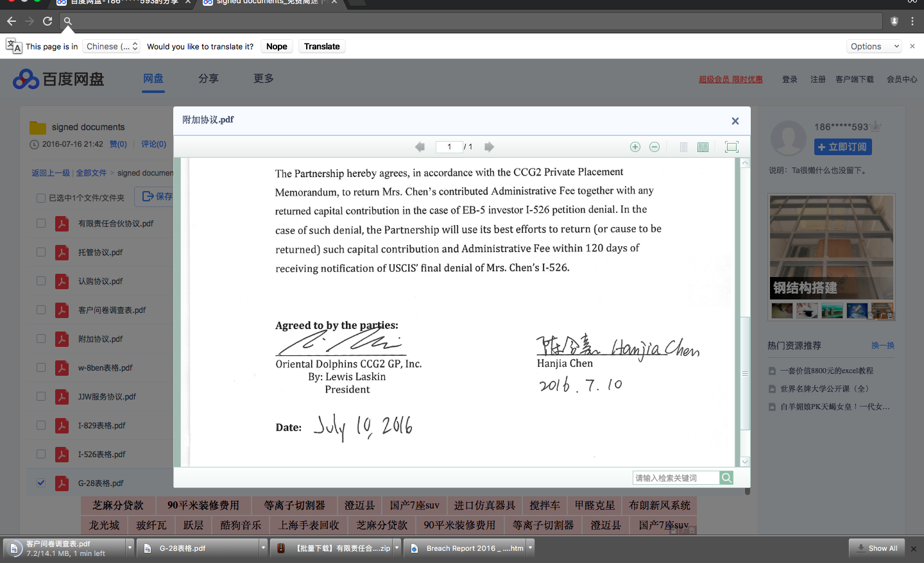Switch PDF to single page view

(683, 147)
